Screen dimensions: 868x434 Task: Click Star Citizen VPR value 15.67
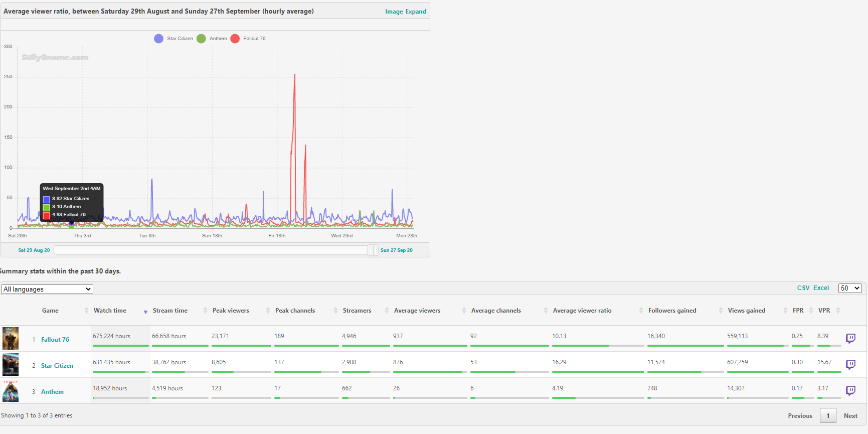(x=824, y=362)
